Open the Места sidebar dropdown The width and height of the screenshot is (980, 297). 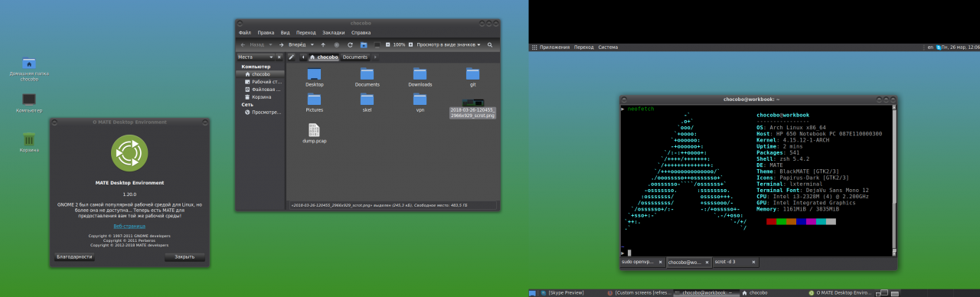pyautogui.click(x=256, y=57)
